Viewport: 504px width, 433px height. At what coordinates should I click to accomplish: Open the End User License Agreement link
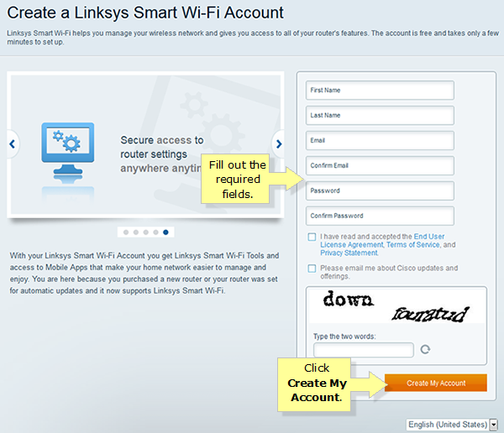click(382, 241)
